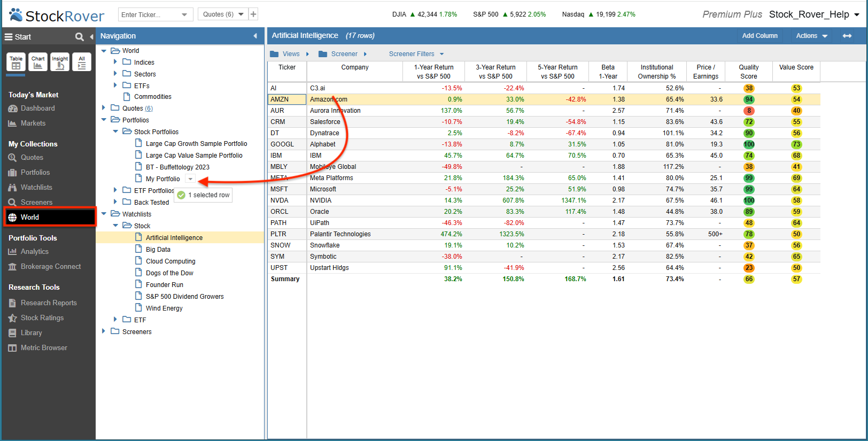Click the StockRover logo

pyautogui.click(x=57, y=16)
